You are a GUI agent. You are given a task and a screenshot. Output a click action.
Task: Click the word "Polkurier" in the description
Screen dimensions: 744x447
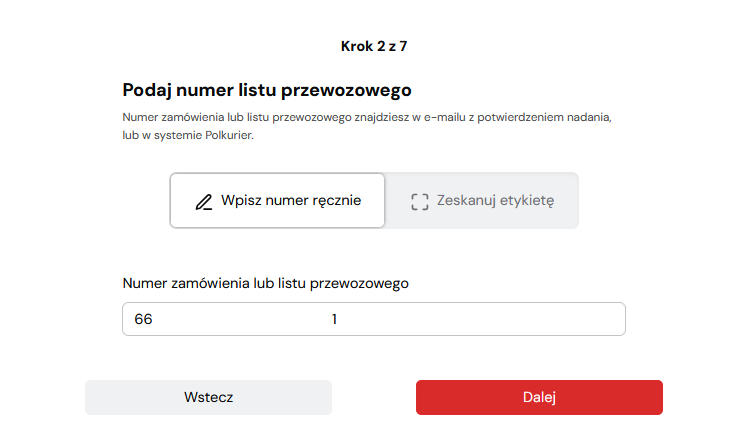click(229, 135)
